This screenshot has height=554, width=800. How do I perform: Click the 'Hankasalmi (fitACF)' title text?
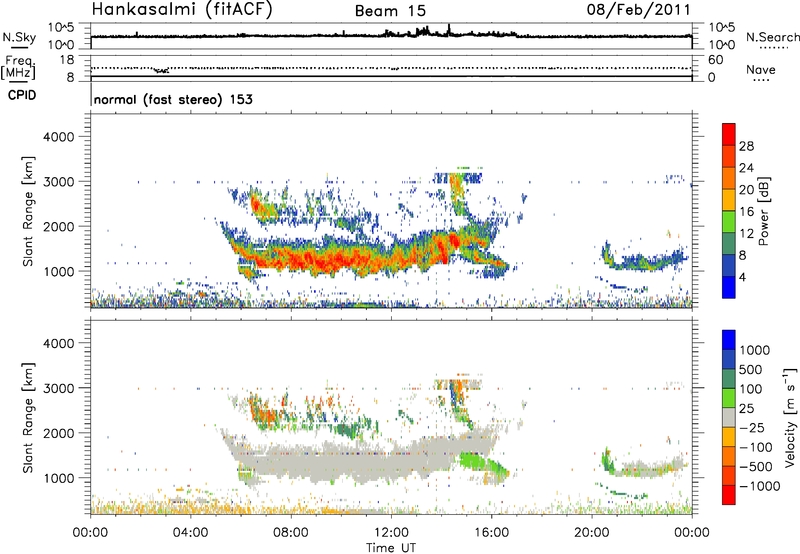coord(182,9)
